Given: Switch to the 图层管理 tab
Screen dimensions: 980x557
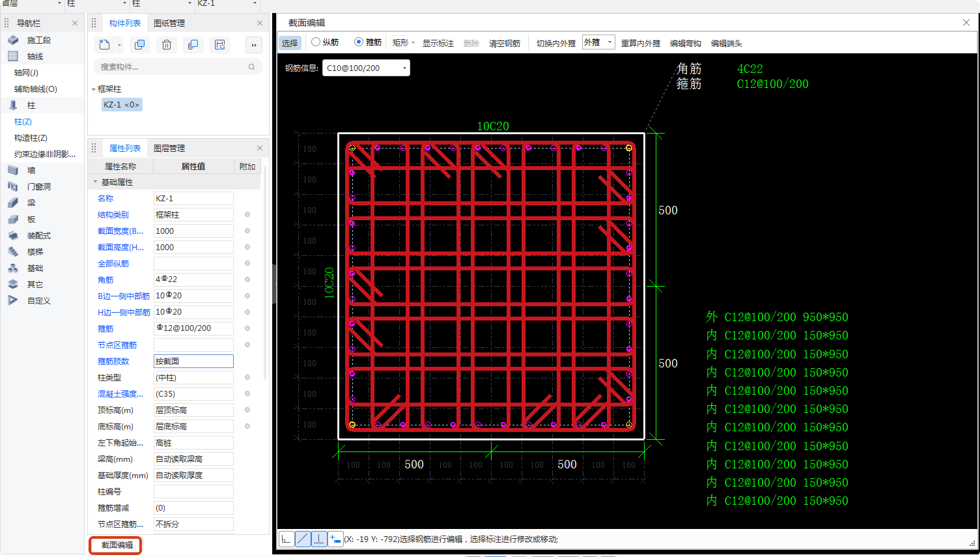Looking at the screenshot, I should point(169,148).
